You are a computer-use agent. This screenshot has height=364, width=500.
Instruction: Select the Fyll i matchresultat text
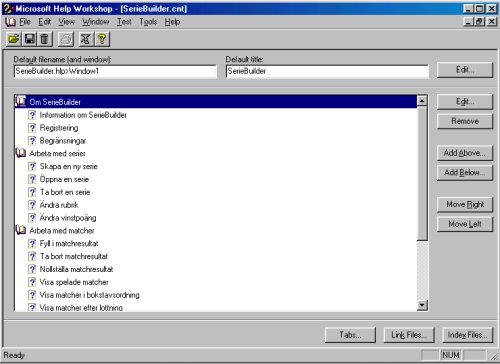coord(69,244)
